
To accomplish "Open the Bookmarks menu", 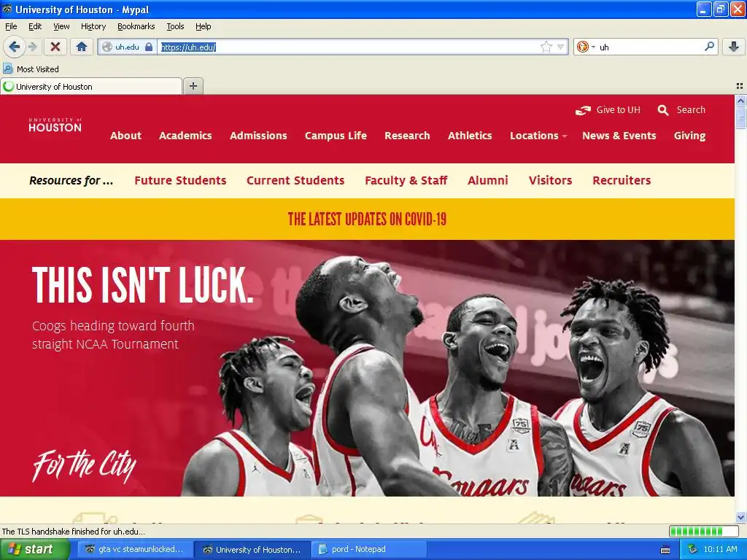I will (x=136, y=26).
